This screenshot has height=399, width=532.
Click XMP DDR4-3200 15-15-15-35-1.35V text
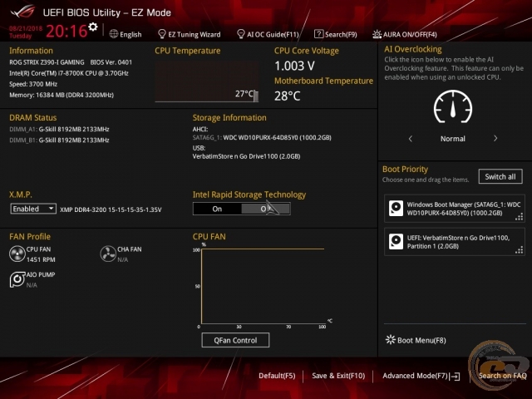tap(111, 209)
